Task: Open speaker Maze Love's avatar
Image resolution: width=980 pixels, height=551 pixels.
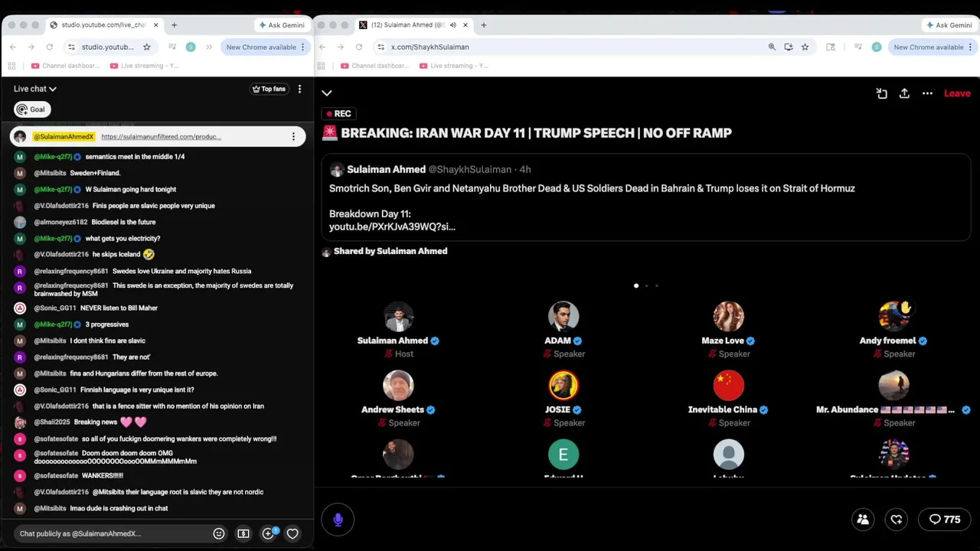Action: pos(728,317)
